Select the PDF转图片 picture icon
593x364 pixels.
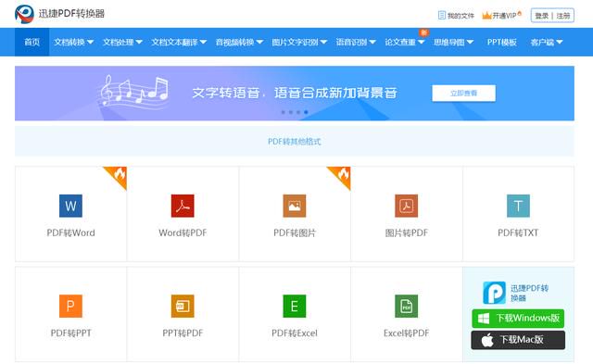[295, 206]
